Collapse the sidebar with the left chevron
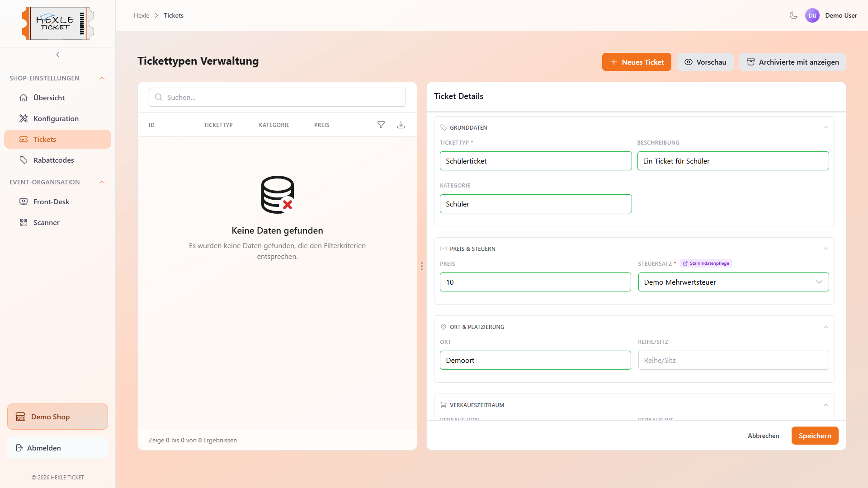 [x=58, y=55]
